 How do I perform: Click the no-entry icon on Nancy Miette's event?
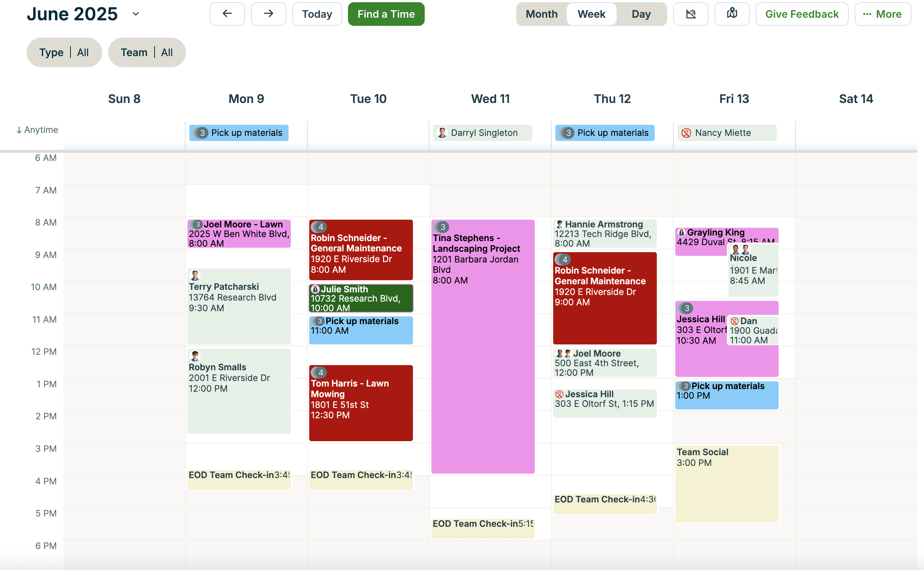click(x=686, y=133)
